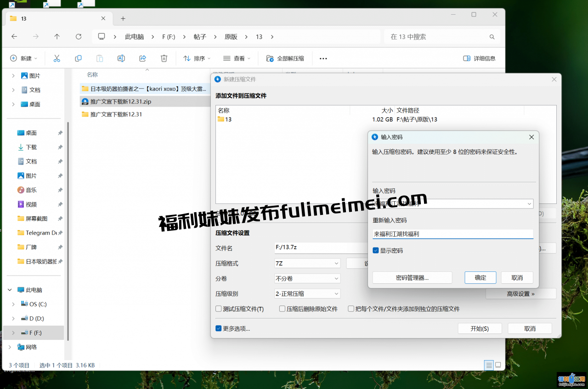Click 密码管理器... button

click(x=412, y=277)
